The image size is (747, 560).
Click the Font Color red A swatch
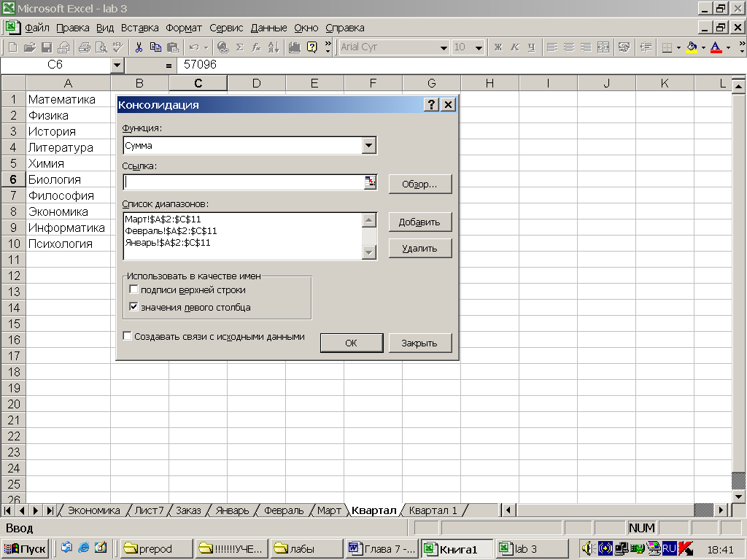coord(716,47)
